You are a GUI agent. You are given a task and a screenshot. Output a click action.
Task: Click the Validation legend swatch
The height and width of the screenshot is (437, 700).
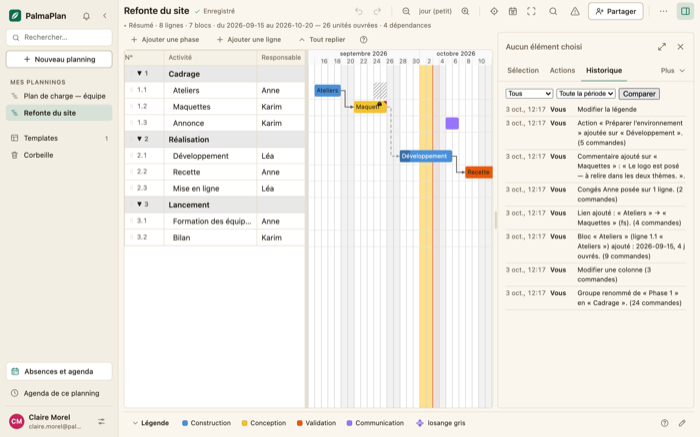tap(300, 423)
